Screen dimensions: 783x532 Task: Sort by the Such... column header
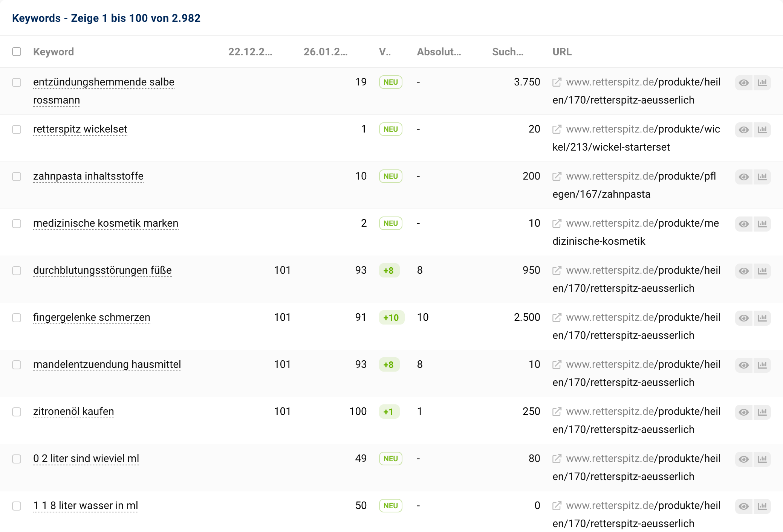(507, 52)
